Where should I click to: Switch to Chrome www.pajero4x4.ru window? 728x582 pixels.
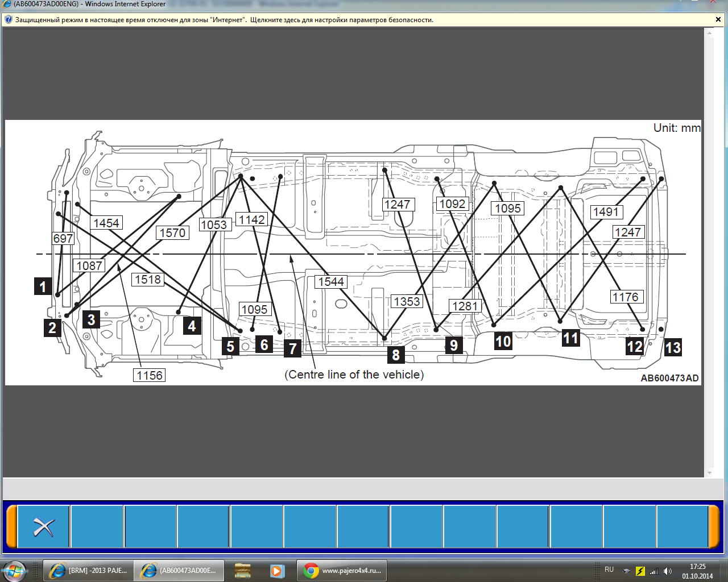tap(342, 571)
